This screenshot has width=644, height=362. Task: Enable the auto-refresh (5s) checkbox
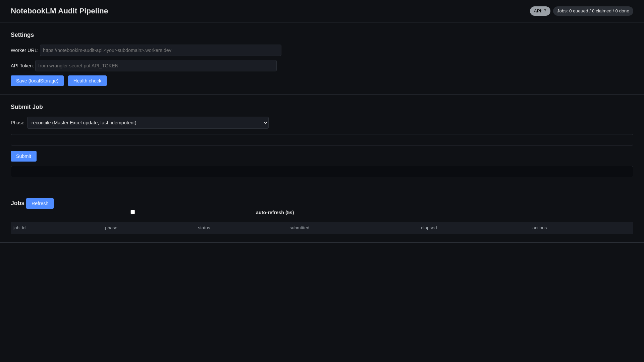[133, 212]
